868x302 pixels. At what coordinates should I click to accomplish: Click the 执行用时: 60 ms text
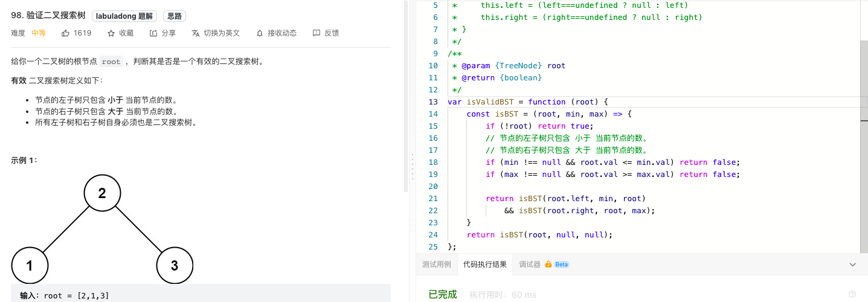[503, 294]
